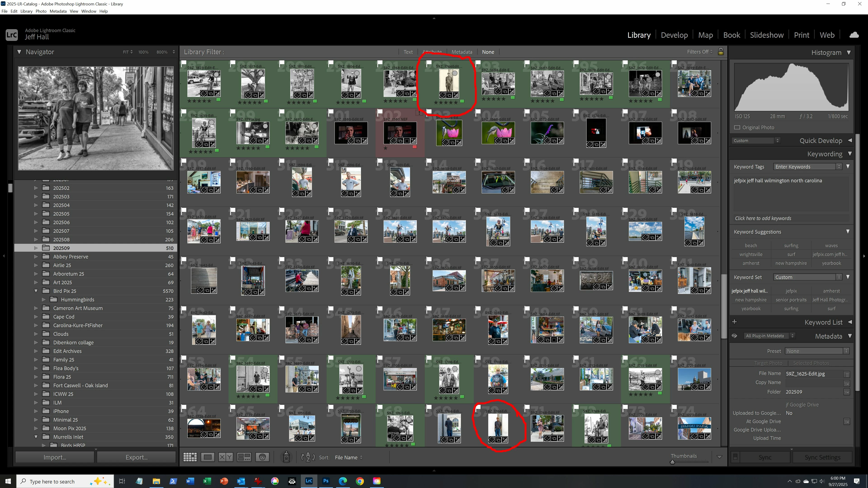The width and height of the screenshot is (868, 488).
Task: Switch to Loupe view icon
Action: pyautogui.click(x=208, y=457)
